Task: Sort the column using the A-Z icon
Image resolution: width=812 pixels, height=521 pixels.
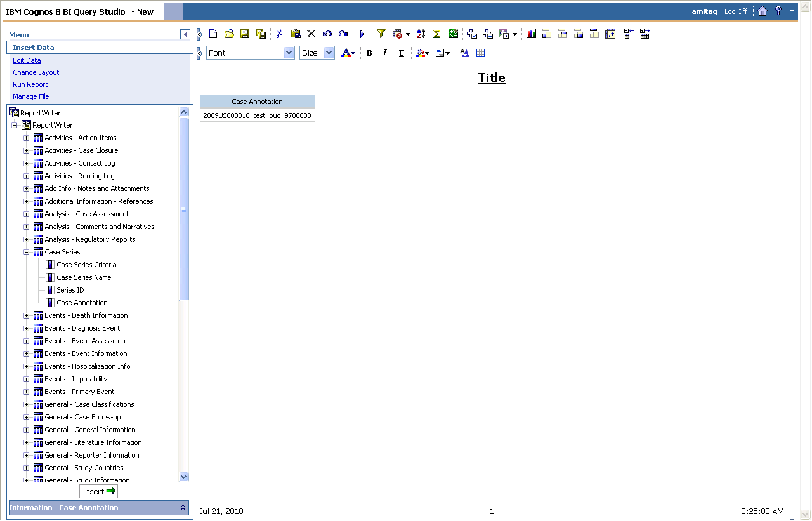Action: pos(421,34)
